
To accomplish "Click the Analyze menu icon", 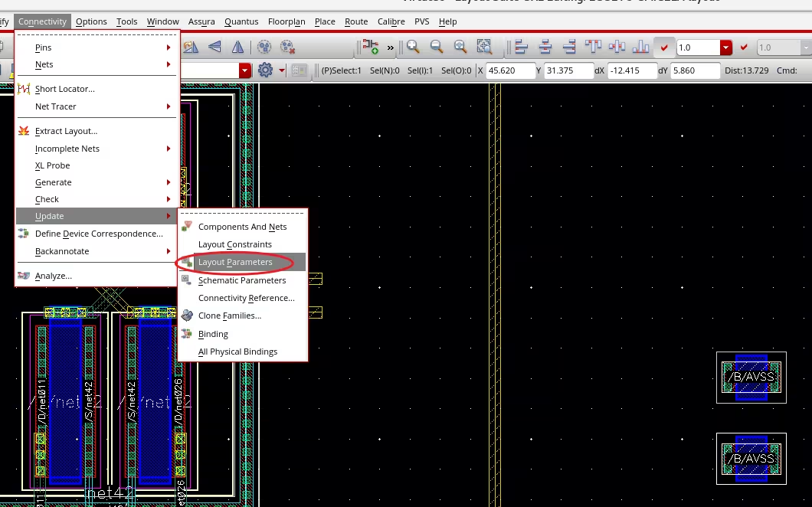I will 24,276.
